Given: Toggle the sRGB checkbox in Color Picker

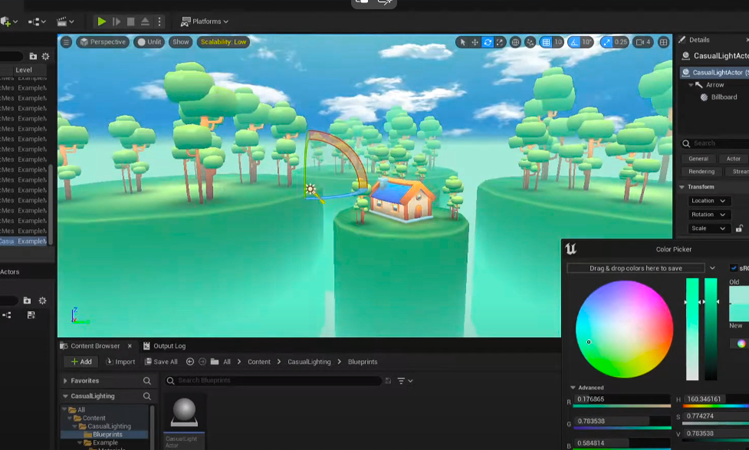Looking at the screenshot, I should [734, 268].
